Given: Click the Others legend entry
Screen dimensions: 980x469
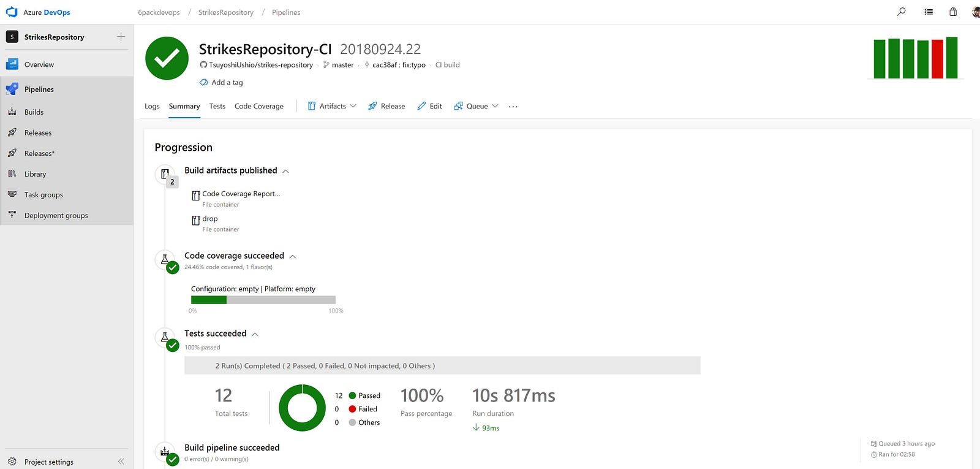Looking at the screenshot, I should pos(364,422).
